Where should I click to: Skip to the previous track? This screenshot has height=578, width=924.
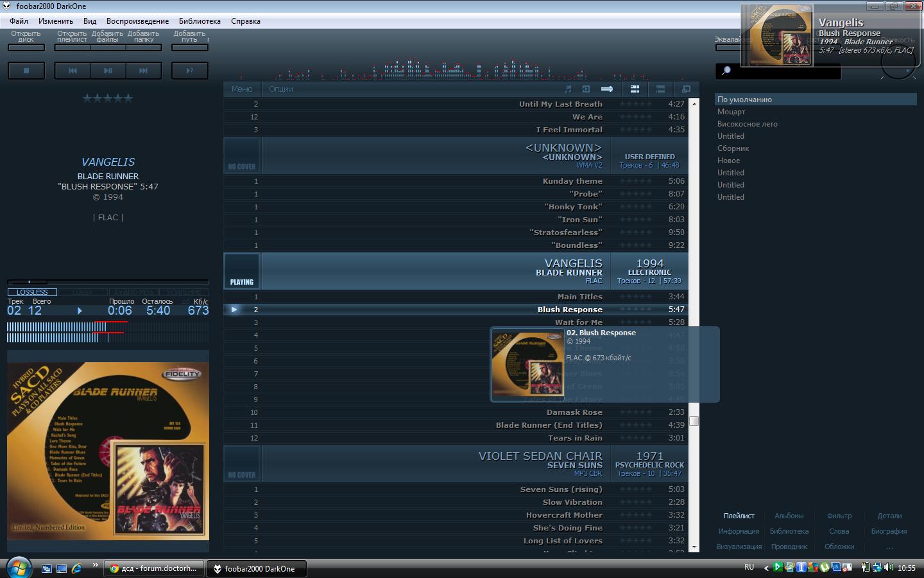coord(73,71)
